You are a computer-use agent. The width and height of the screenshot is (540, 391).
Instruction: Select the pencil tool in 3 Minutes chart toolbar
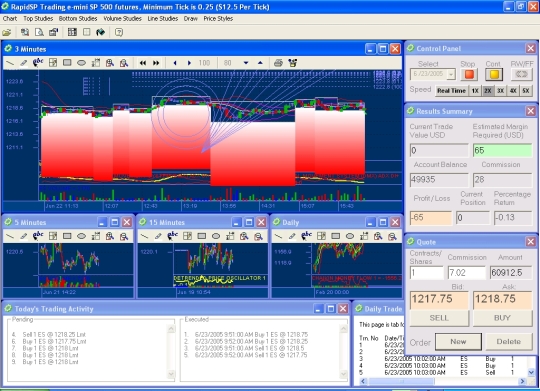pyautogui.click(x=23, y=63)
